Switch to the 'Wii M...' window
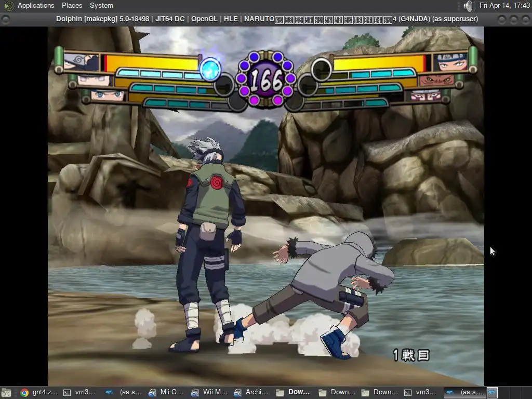Image resolution: width=532 pixels, height=399 pixels. 210,393
